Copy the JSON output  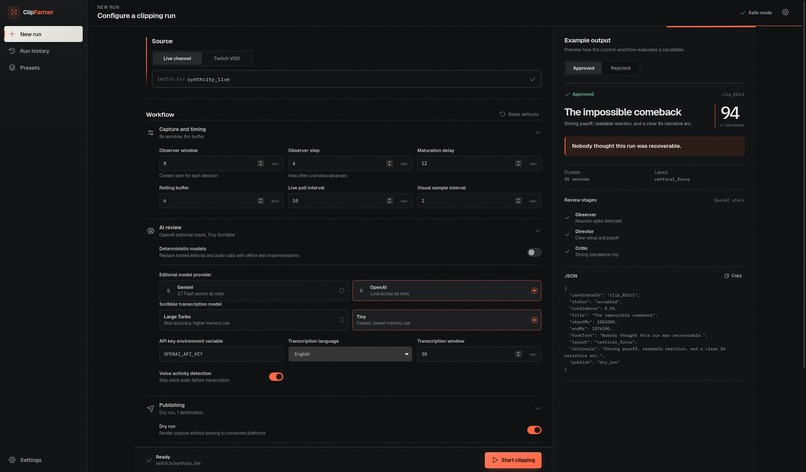pyautogui.click(x=733, y=276)
